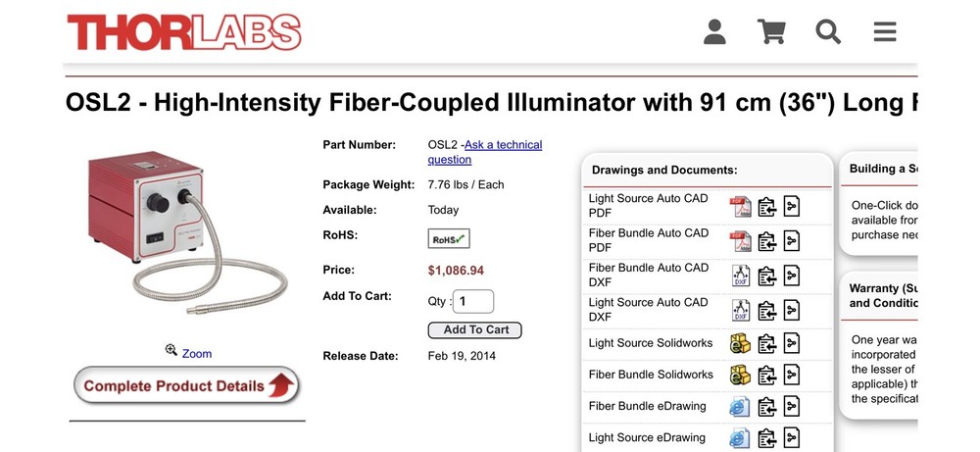Open Light Source eDrawing file icon
Viewport: 980px width, 452px height.
pyautogui.click(x=740, y=437)
